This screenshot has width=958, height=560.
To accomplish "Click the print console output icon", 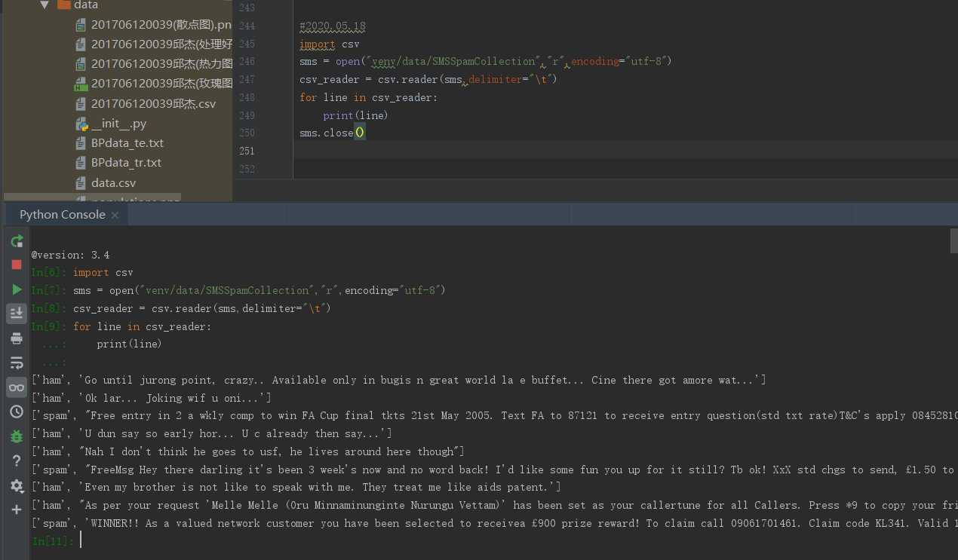I will click(17, 338).
